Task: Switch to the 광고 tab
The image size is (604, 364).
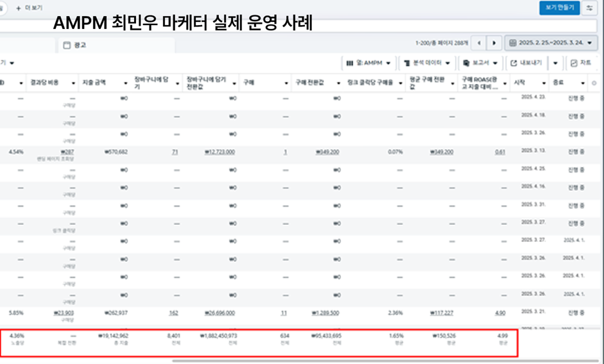Action: tap(116, 45)
